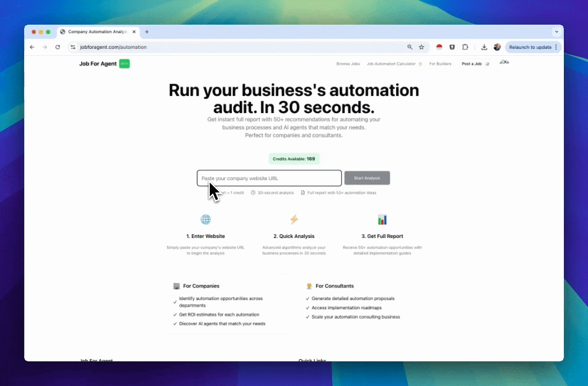The width and height of the screenshot is (588, 386).
Task: Click 'Identify automation opportunities across departments' text
Action: [221, 302]
